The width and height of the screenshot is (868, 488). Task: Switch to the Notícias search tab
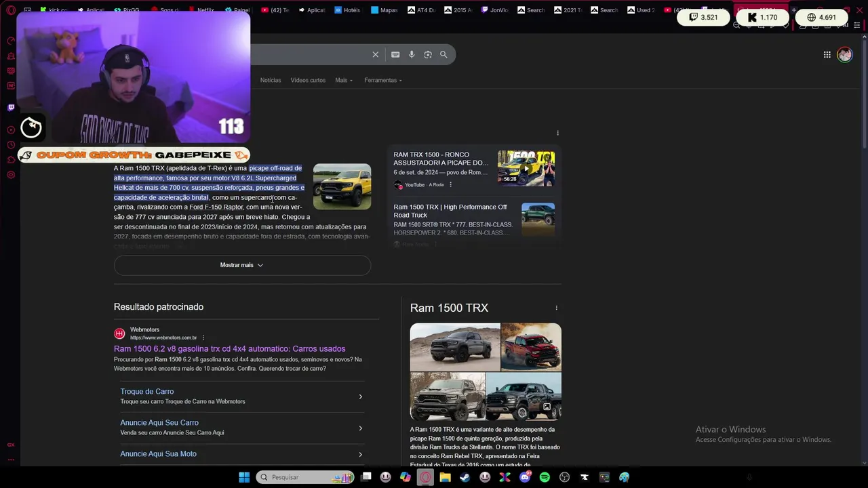pyautogui.click(x=271, y=80)
